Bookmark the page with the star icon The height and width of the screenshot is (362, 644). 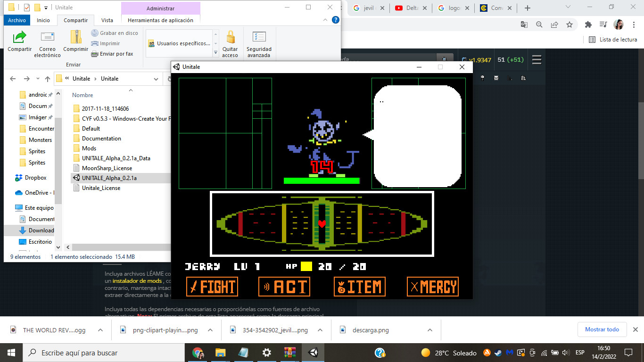[570, 25]
